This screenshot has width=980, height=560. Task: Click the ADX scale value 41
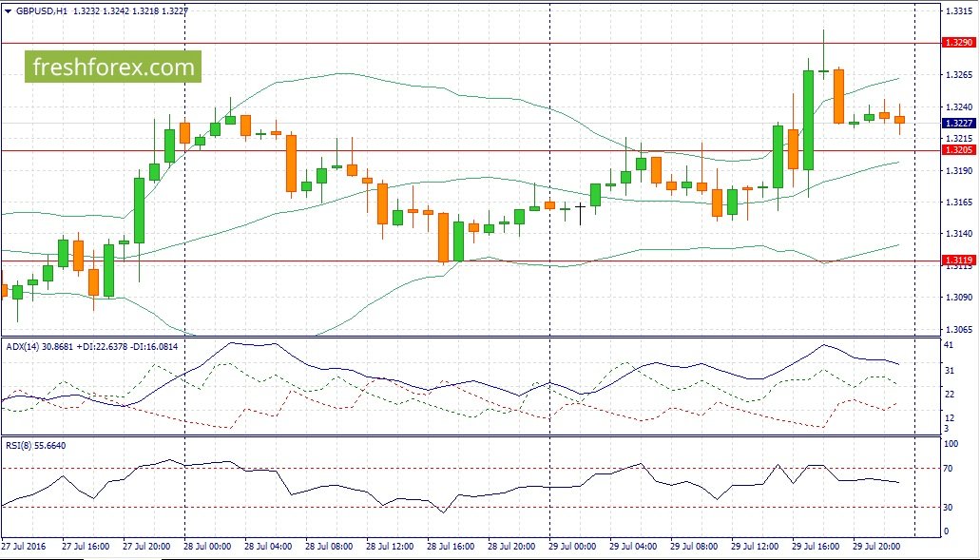coord(949,346)
